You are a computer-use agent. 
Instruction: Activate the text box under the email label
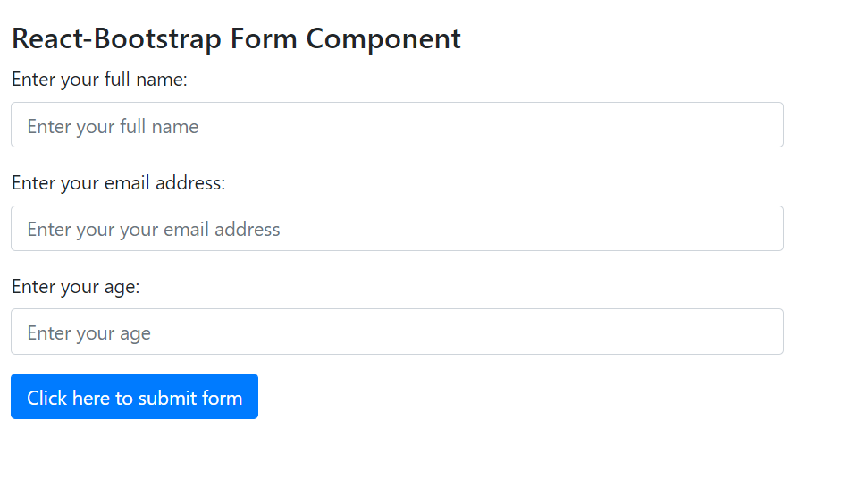tap(397, 229)
